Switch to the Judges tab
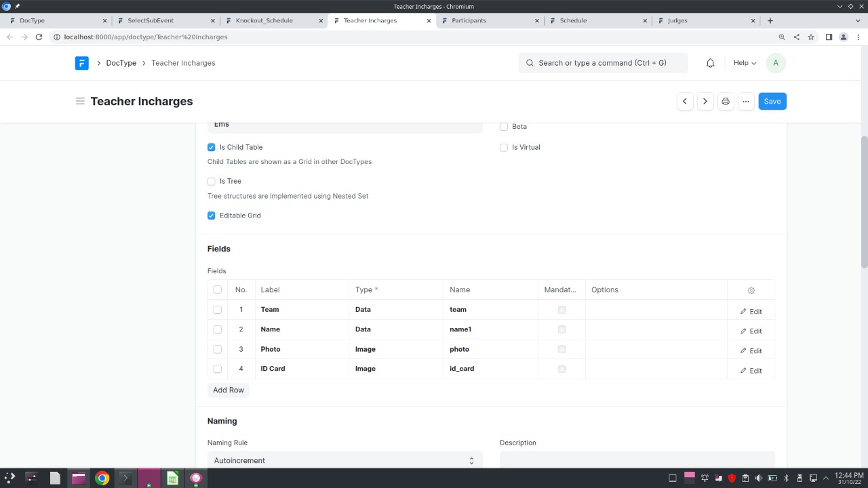This screenshot has height=488, width=868. (705, 20)
